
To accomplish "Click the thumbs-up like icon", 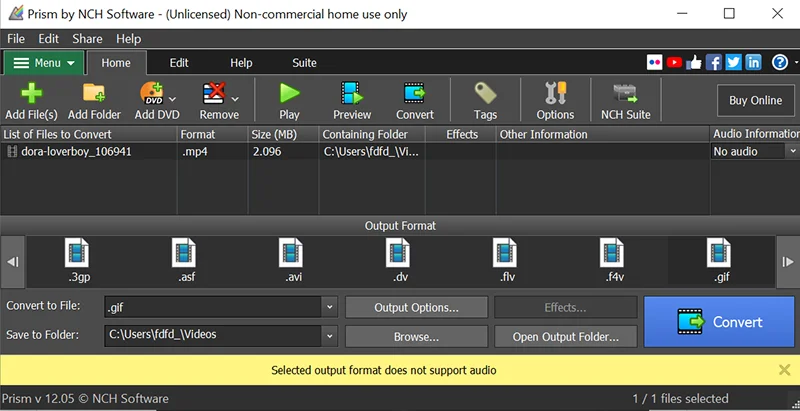I will click(x=694, y=63).
